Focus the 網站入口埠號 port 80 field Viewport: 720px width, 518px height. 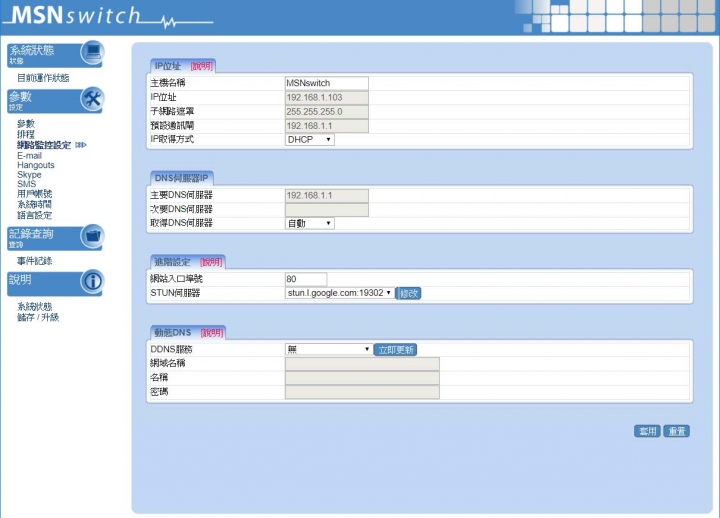point(306,279)
